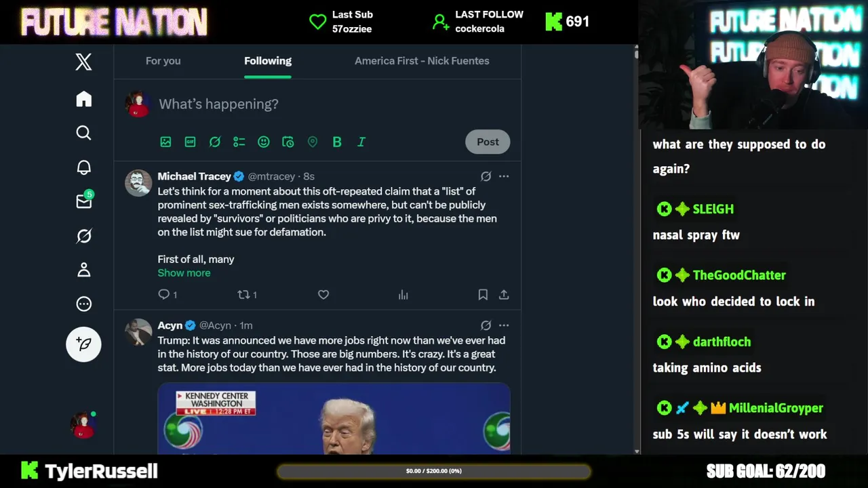868x488 pixels.
Task: Click the Kick logo beside 691
Action: (553, 22)
